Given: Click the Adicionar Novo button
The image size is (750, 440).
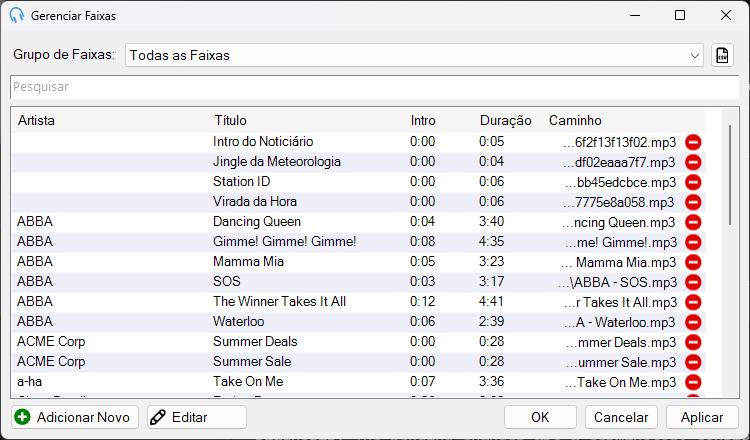Looking at the screenshot, I should [x=75, y=417].
